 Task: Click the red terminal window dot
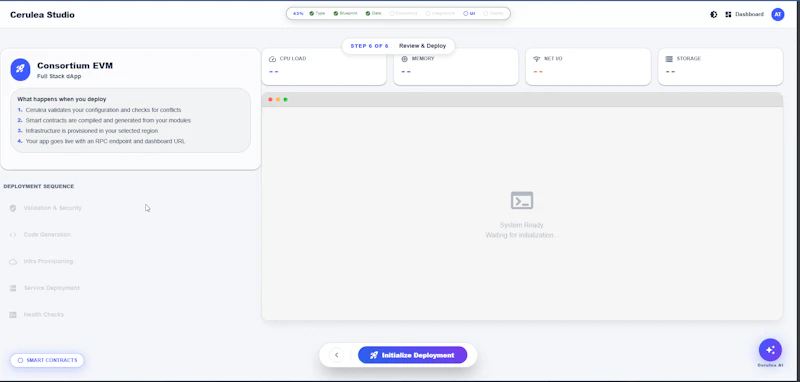(x=270, y=99)
